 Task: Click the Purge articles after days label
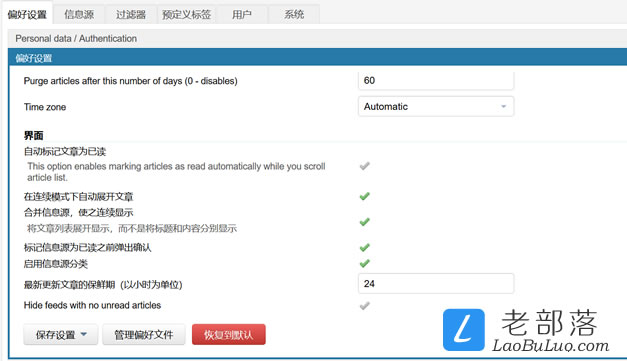coord(130,81)
